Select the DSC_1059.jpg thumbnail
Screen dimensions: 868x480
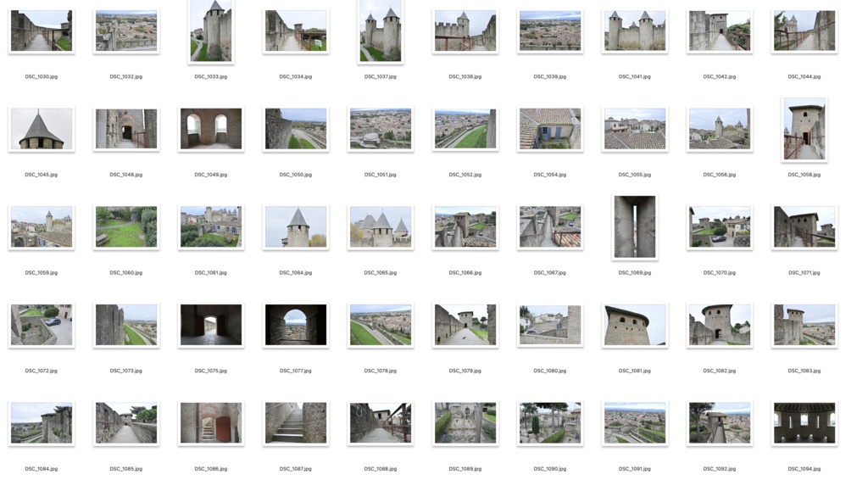click(42, 227)
